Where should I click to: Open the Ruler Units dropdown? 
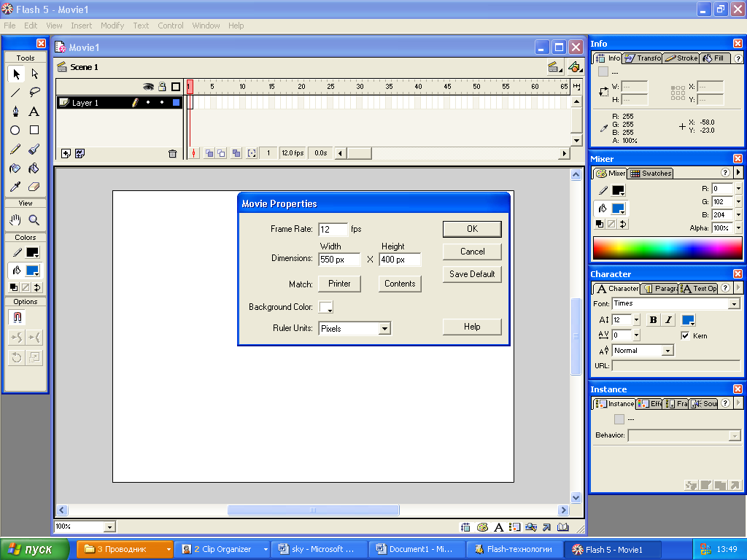click(x=384, y=329)
